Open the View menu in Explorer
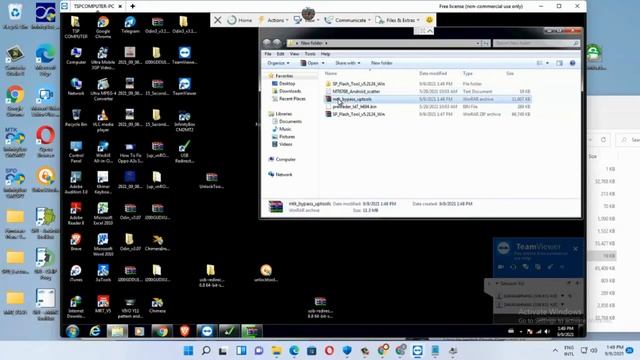The height and width of the screenshot is (360, 640). click(294, 53)
